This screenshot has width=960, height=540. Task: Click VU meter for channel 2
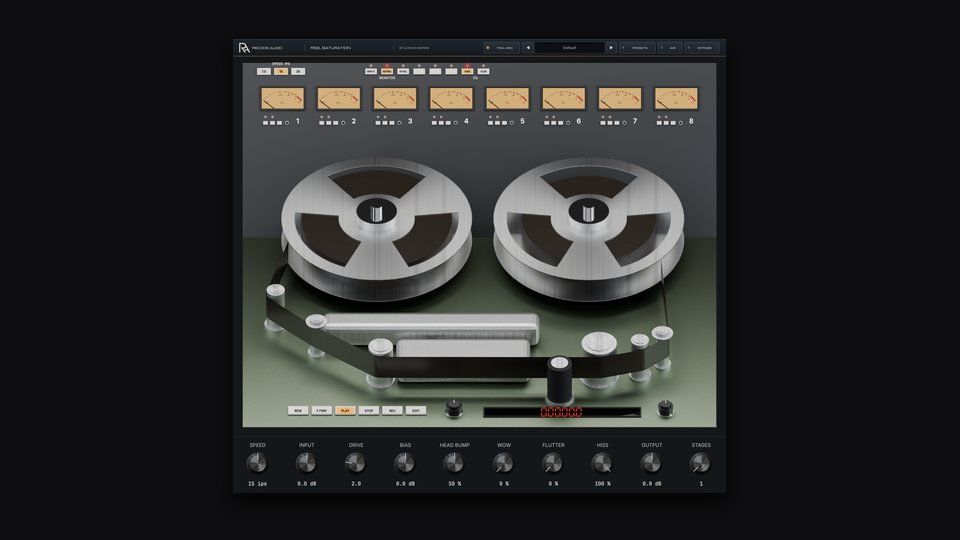pos(339,99)
